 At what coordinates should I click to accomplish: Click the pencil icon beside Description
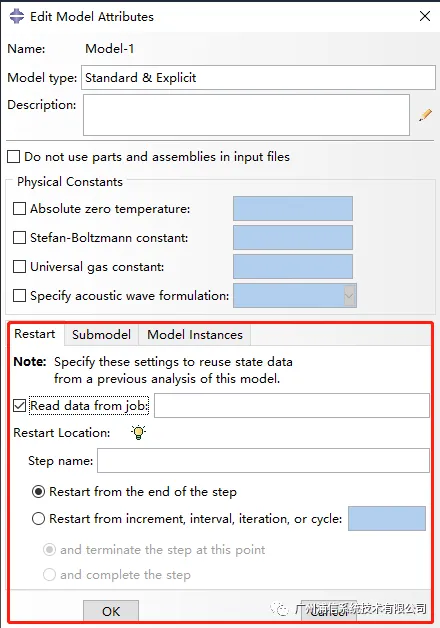425,115
